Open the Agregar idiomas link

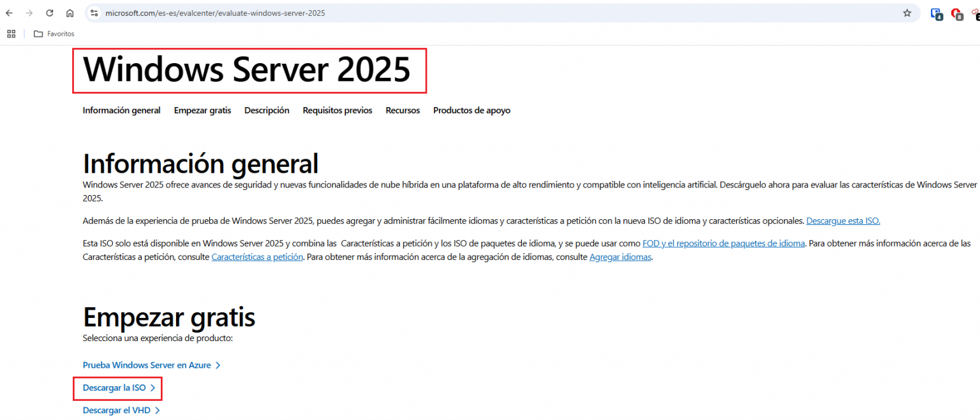(x=620, y=257)
